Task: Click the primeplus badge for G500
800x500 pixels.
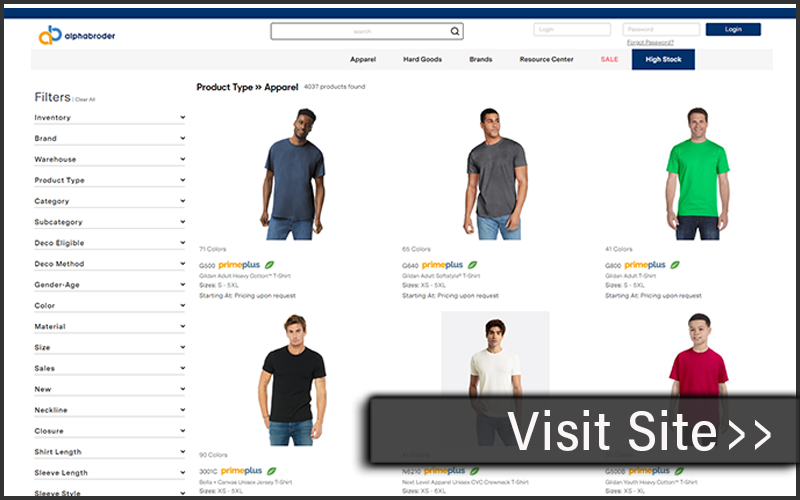Action: coord(239,265)
